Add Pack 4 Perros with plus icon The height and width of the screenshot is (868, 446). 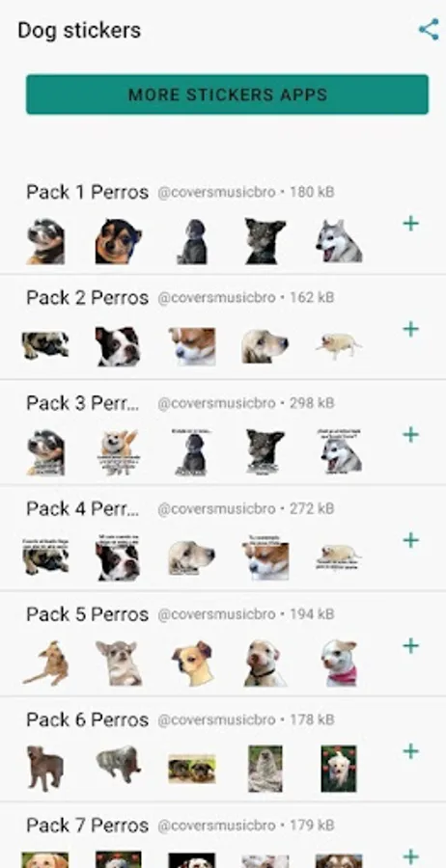pos(410,540)
